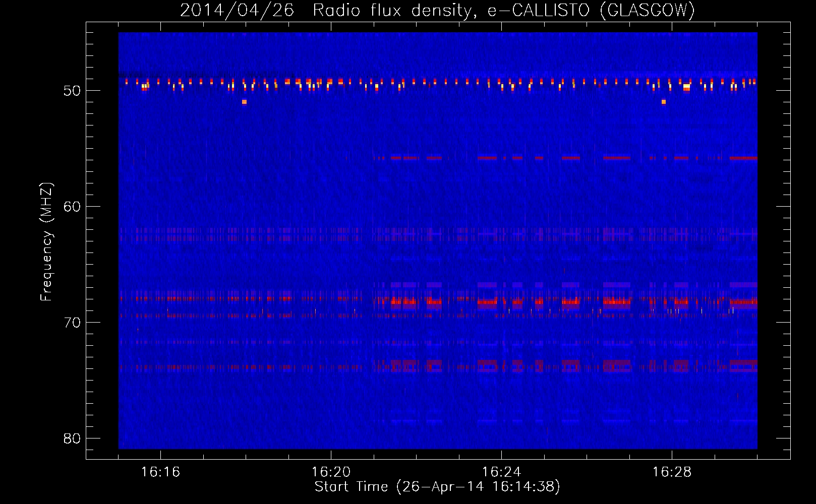Image resolution: width=816 pixels, height=504 pixels.
Task: Click the 16:16 time tick label
Action: tap(160, 472)
